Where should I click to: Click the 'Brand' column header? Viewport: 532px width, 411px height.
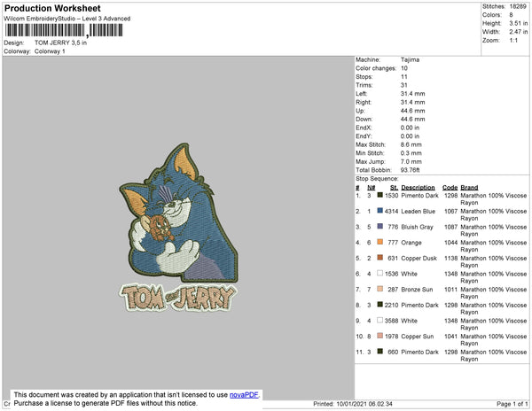469,188
